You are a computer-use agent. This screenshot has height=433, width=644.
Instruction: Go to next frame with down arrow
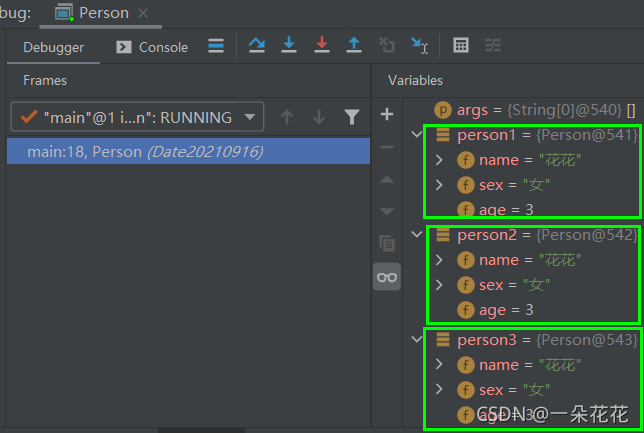point(319,117)
